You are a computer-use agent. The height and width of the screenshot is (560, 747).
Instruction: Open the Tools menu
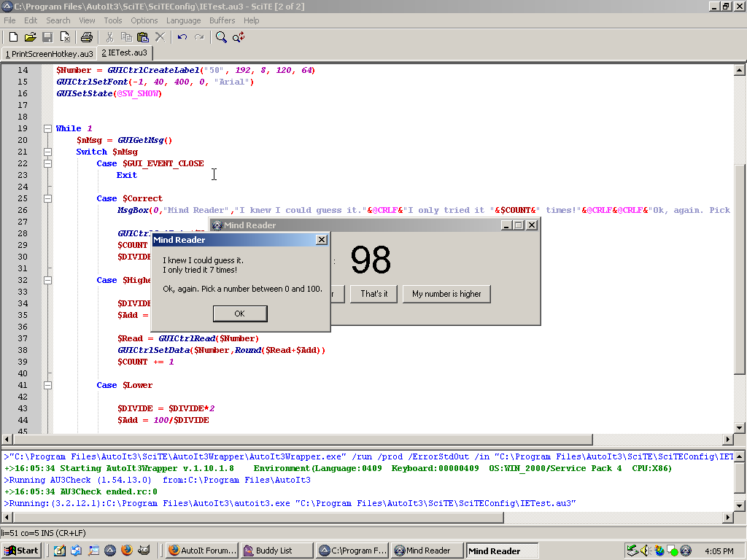[113, 20]
